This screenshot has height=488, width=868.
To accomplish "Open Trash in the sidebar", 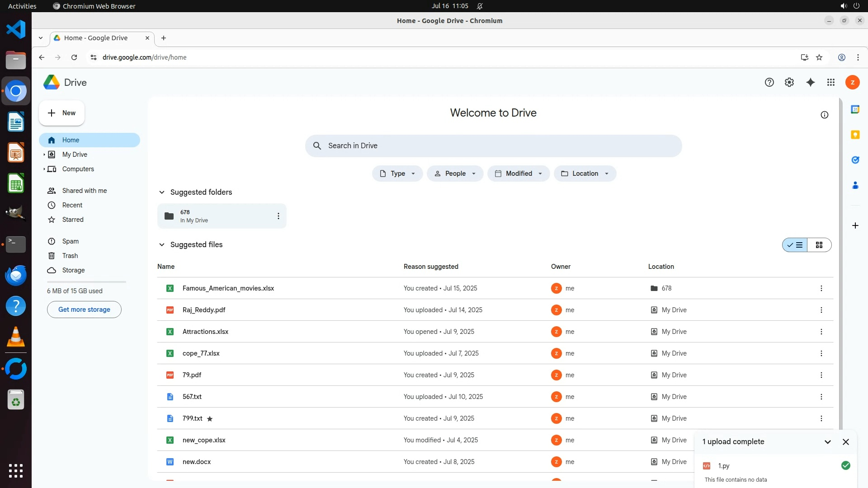I will point(70,256).
